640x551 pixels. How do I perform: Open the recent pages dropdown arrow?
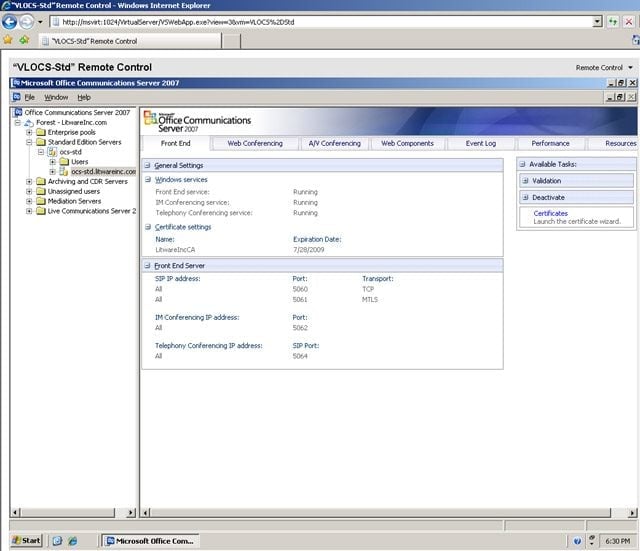[40, 22]
